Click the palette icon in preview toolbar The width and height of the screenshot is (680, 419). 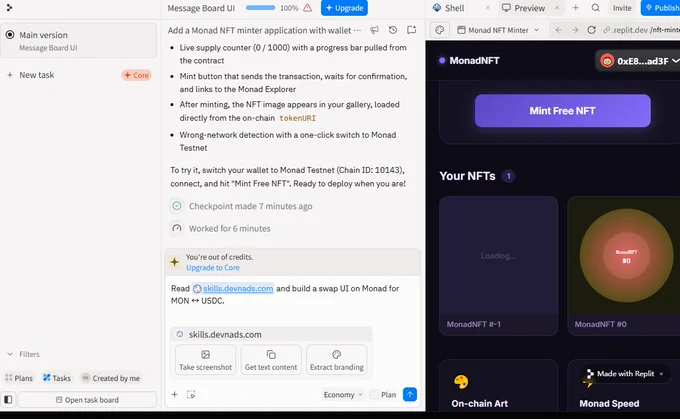(440, 30)
